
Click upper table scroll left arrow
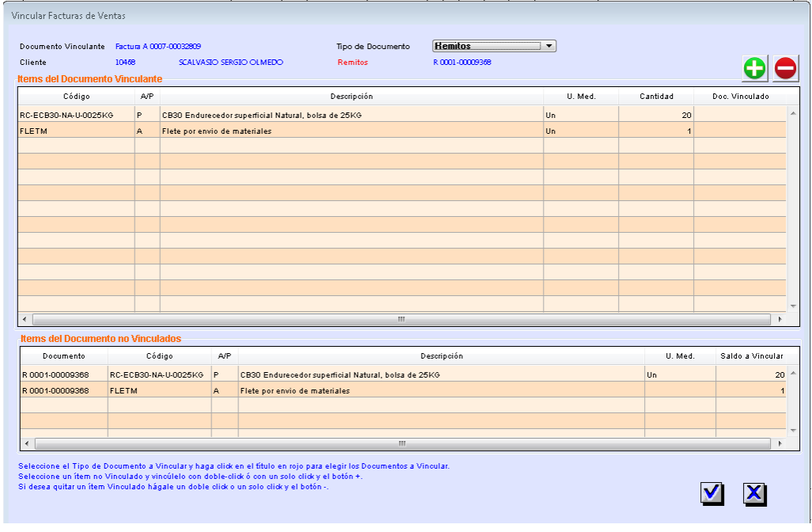(x=25, y=319)
